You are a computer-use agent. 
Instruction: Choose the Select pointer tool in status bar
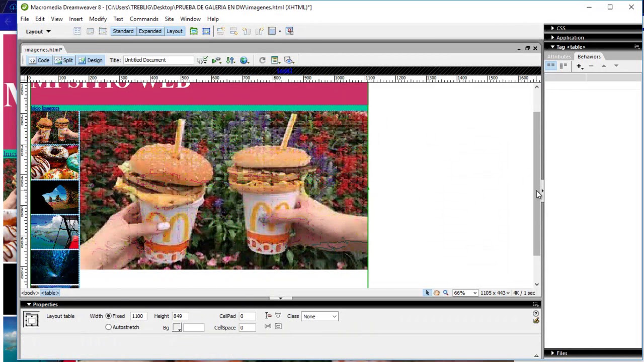[x=427, y=293]
